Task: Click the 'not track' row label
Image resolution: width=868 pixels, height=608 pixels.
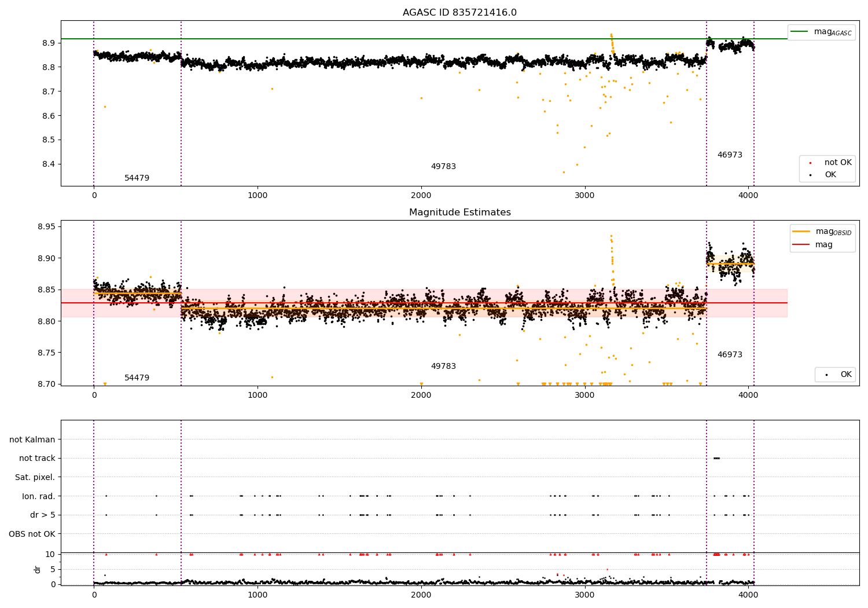Action: click(x=37, y=459)
